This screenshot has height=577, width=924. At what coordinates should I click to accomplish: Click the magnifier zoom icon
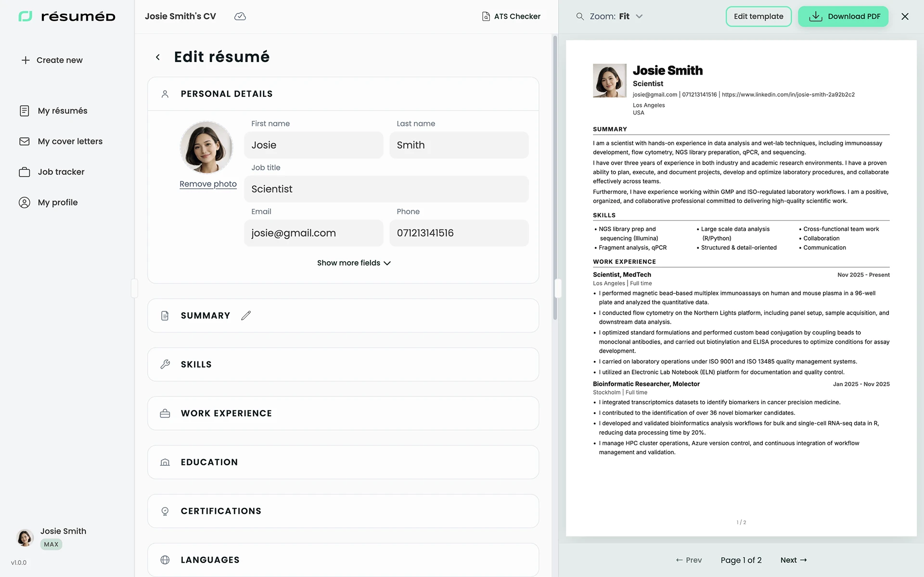pyautogui.click(x=580, y=16)
